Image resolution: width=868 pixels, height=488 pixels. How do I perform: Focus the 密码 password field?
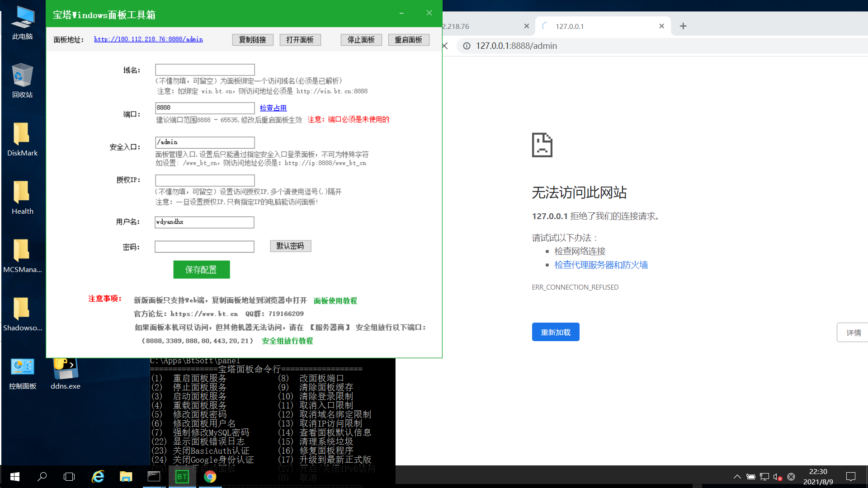click(x=204, y=246)
